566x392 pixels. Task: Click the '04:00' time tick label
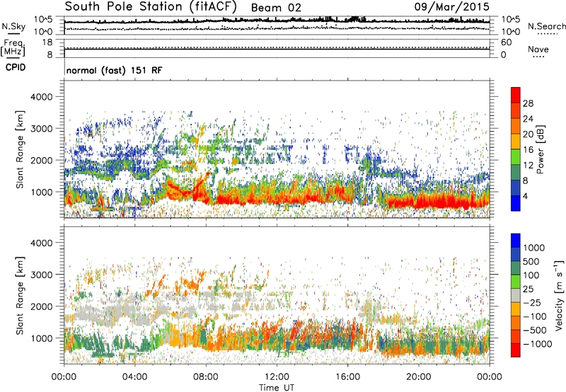[x=135, y=377]
